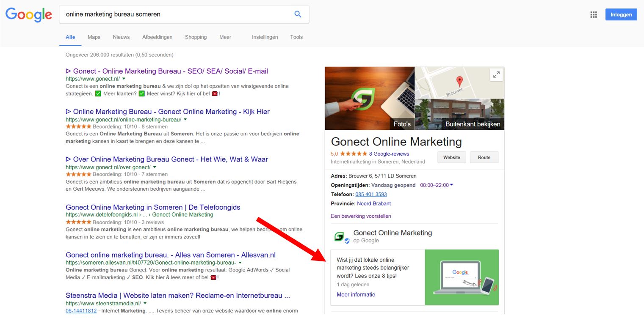Expand the map with the arrows icon
The image size is (644, 318).
pyautogui.click(x=496, y=75)
